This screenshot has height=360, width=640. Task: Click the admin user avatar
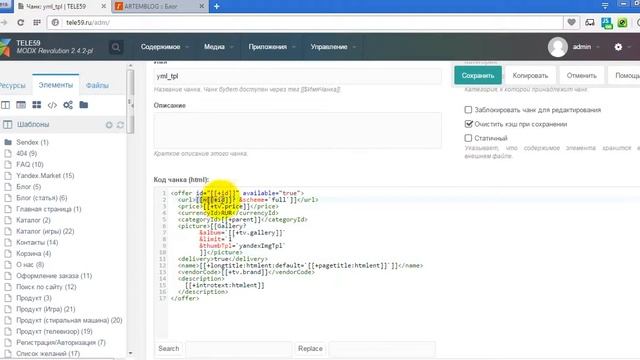(x=558, y=47)
